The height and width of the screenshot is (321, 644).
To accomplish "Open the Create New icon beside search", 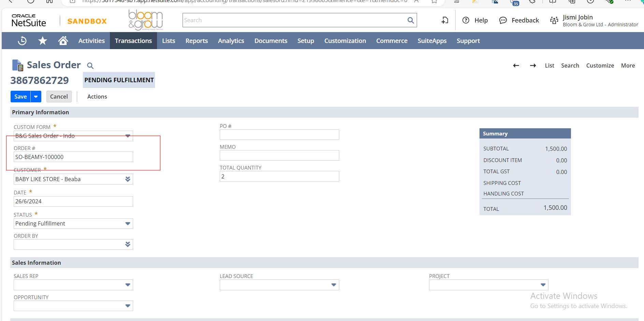I will [445, 20].
